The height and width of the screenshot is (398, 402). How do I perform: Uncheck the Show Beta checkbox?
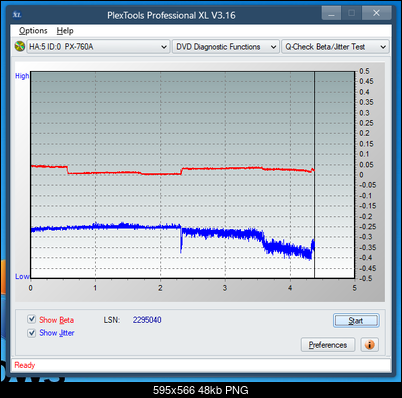(32, 319)
